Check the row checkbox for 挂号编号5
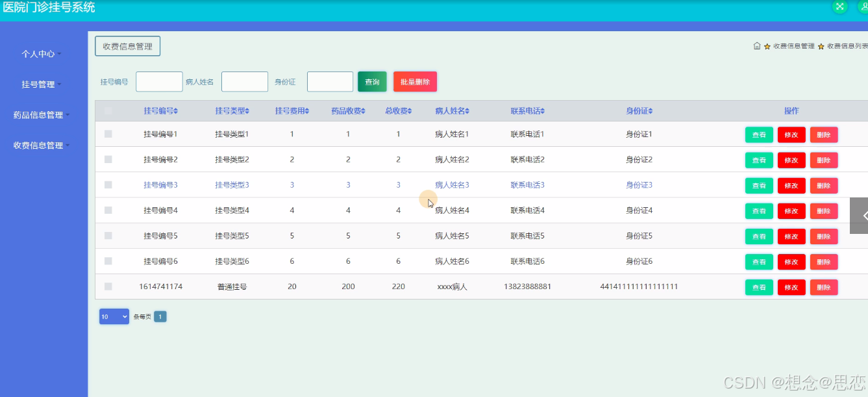 pos(108,235)
